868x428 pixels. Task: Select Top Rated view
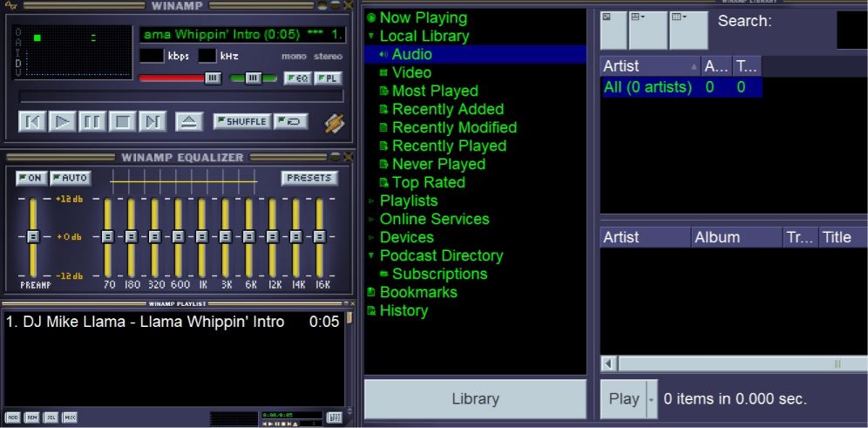coord(429,182)
